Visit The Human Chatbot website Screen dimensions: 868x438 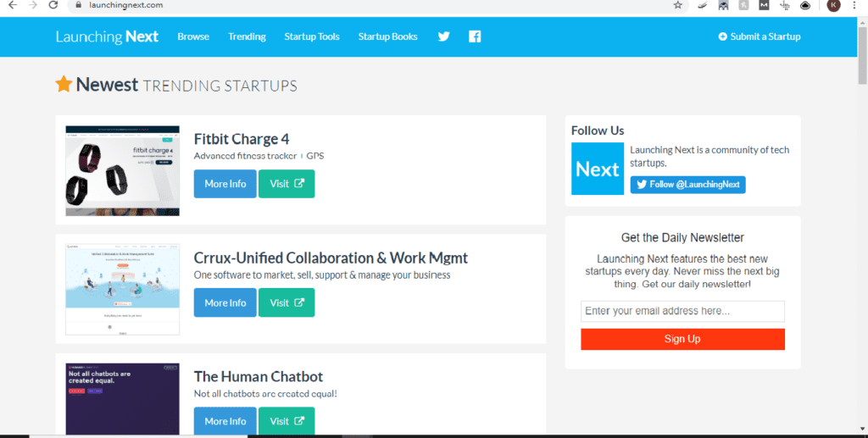pyautogui.click(x=287, y=421)
